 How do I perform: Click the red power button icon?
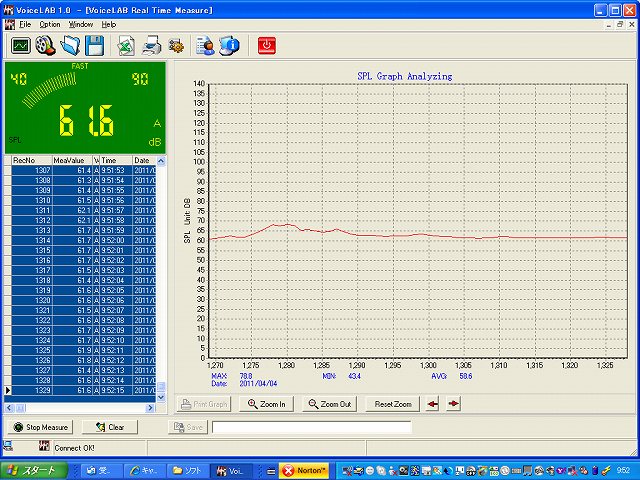pyautogui.click(x=267, y=45)
